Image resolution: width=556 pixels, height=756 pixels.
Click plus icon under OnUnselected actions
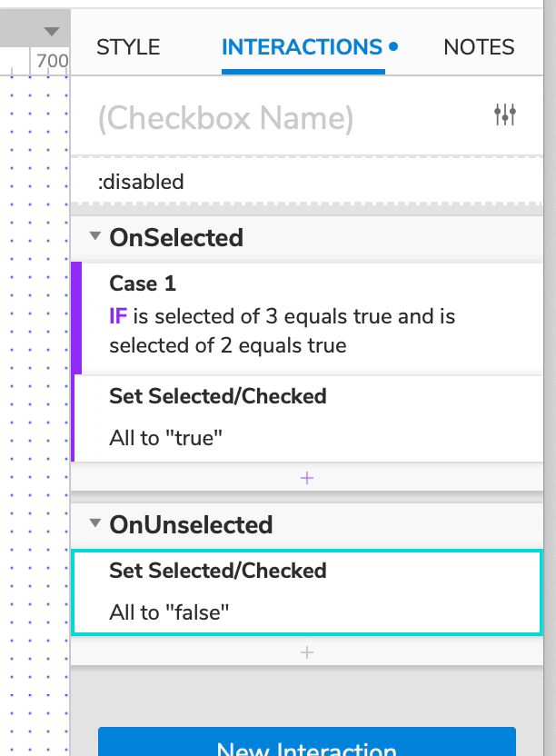307,652
